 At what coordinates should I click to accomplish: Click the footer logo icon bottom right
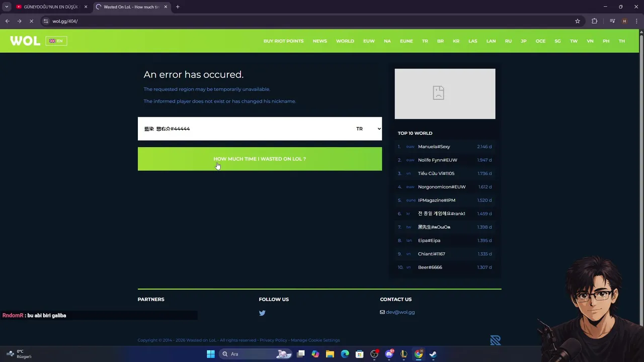[x=496, y=340]
